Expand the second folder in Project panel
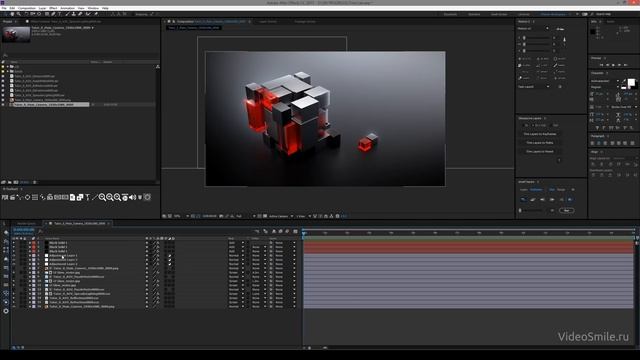Image resolution: width=640 pixels, height=360 pixels. coord(7,71)
